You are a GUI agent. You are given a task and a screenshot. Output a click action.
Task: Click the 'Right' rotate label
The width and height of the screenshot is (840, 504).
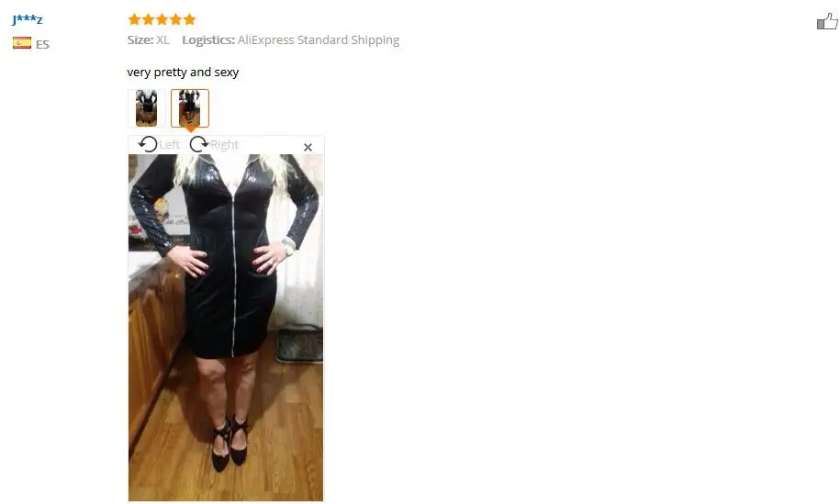tap(225, 145)
